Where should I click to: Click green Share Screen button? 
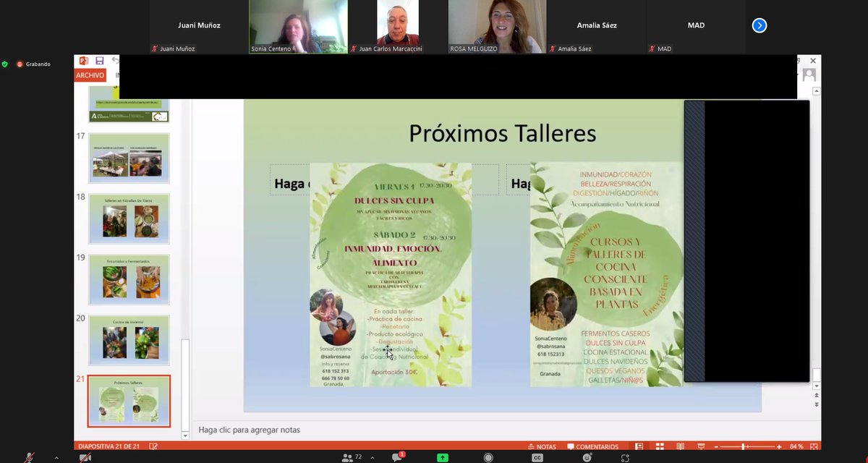(x=442, y=457)
